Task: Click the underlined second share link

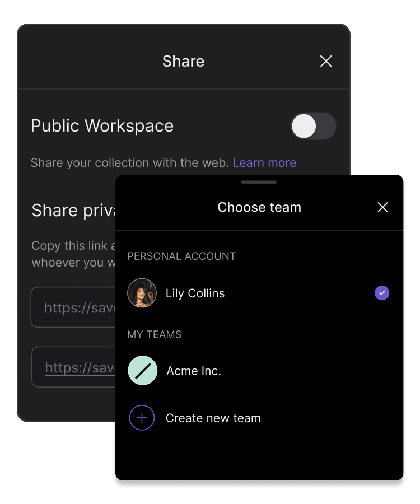Action: click(80, 367)
